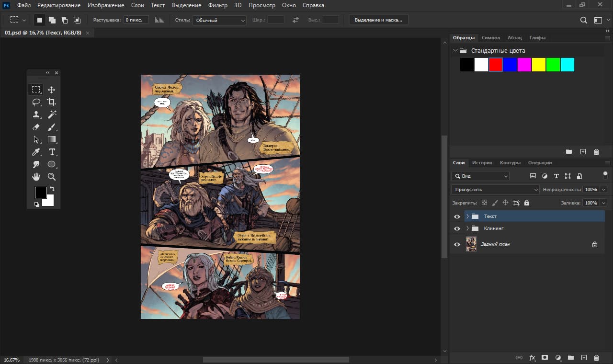Open the blend mode dropdown Пропустить

pos(495,190)
